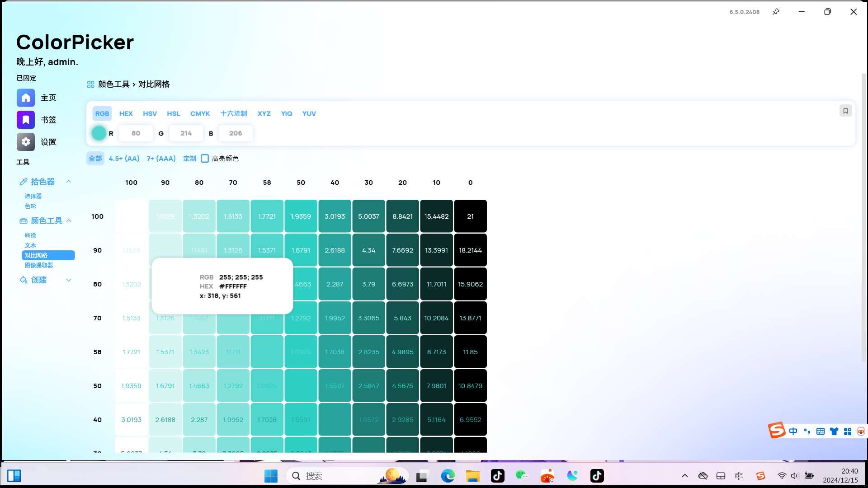Screen dimensions: 868x488
Task: Switch to the 十六进制 tab
Action: (x=234, y=113)
